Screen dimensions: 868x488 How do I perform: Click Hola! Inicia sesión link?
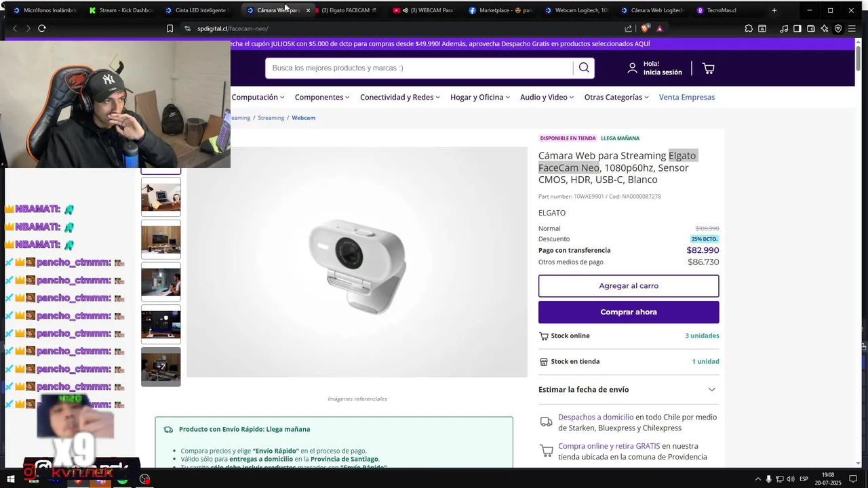tap(663, 68)
